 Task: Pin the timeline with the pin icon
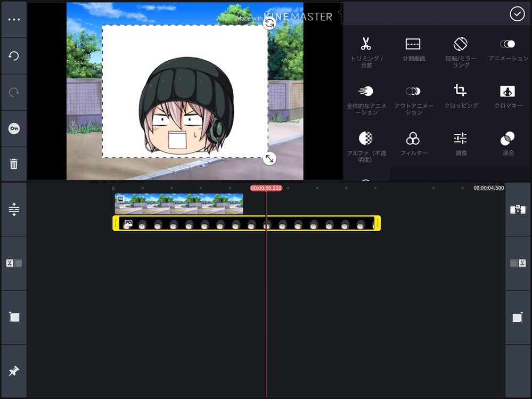coord(13,371)
